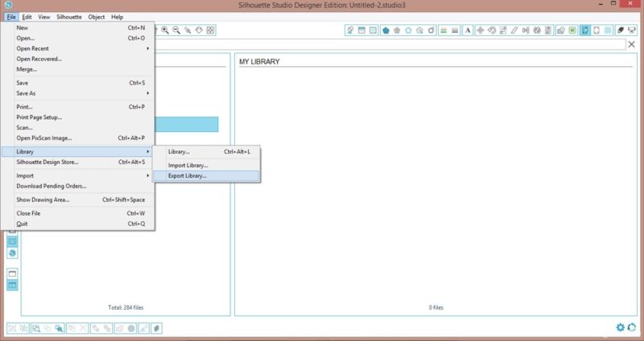Click the Zoom In magnifier icon
Viewport: 644px width, 341px height.
click(x=165, y=30)
